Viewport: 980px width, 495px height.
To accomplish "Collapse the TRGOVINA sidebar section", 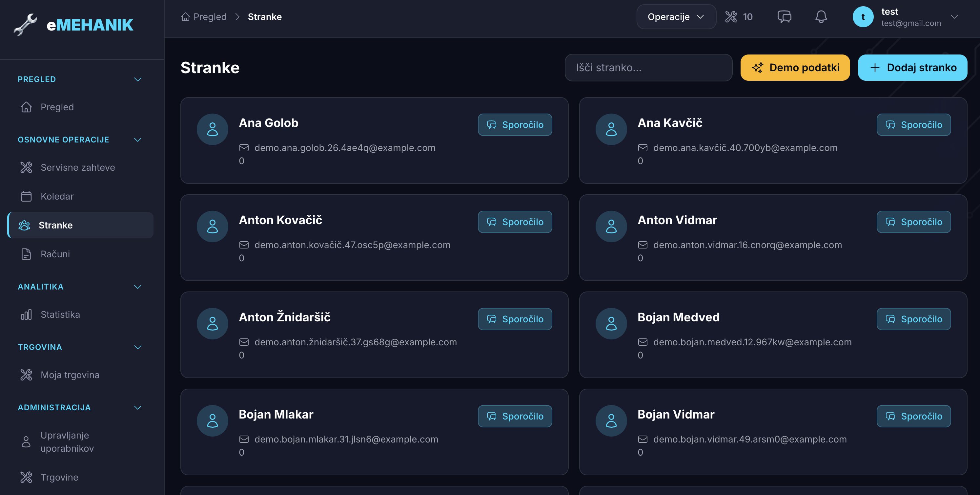I will pos(138,347).
